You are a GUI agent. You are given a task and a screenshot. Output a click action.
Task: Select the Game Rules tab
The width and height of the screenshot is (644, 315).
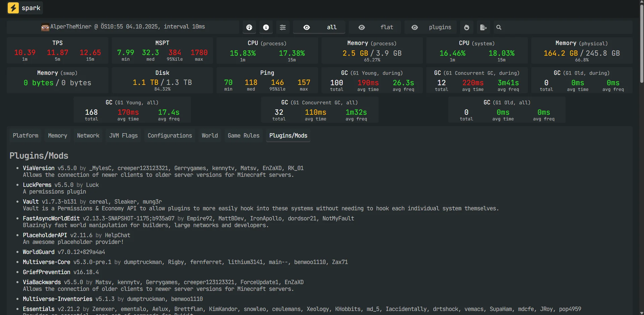244,136
